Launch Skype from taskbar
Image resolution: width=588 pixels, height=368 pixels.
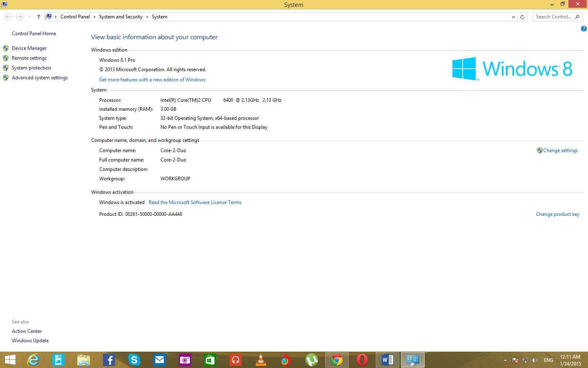(134, 360)
